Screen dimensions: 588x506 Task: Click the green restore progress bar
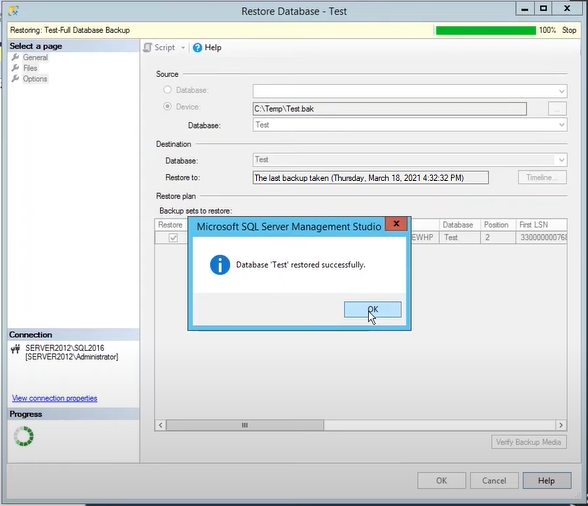point(486,30)
